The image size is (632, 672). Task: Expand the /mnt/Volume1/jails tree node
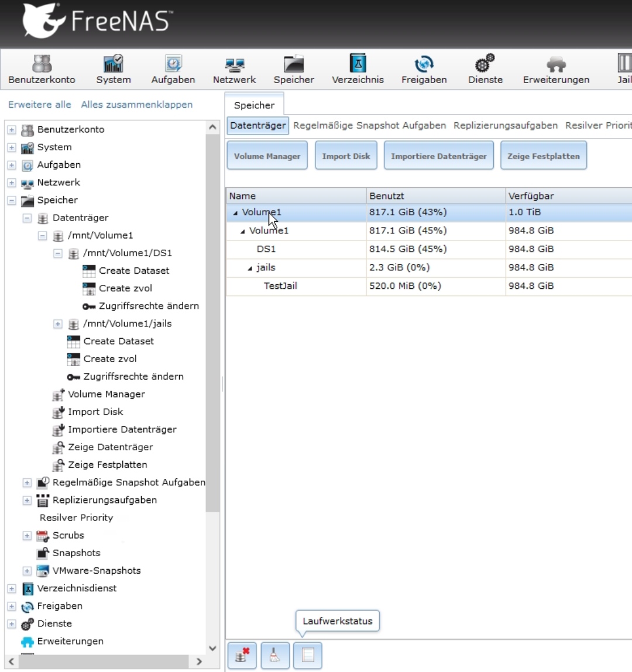click(x=58, y=323)
